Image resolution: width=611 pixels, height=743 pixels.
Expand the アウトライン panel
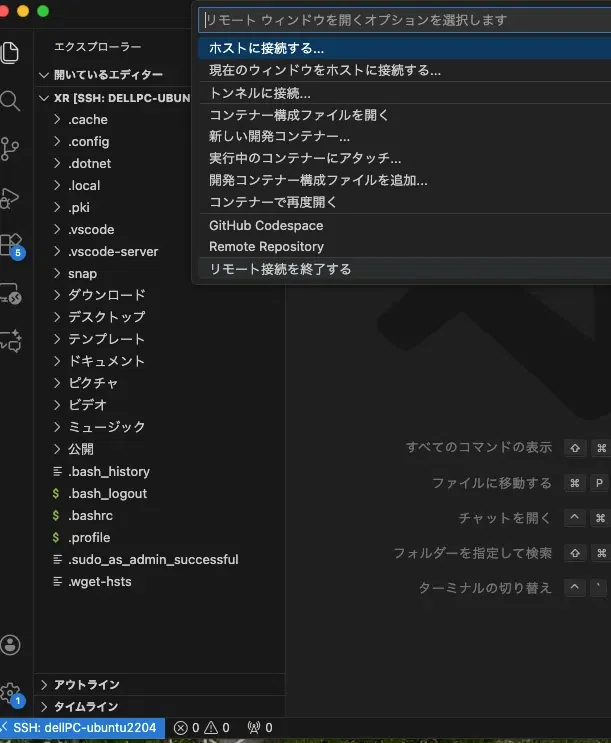coord(44,685)
